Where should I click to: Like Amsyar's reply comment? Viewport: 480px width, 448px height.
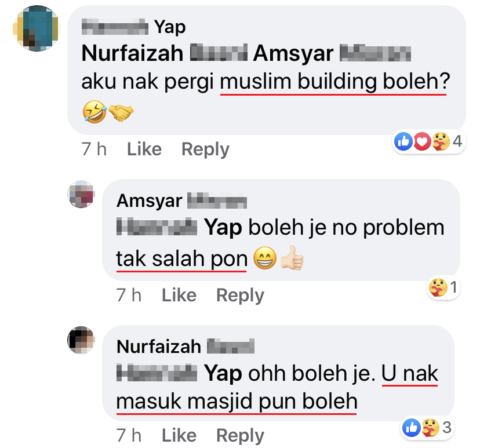179,296
